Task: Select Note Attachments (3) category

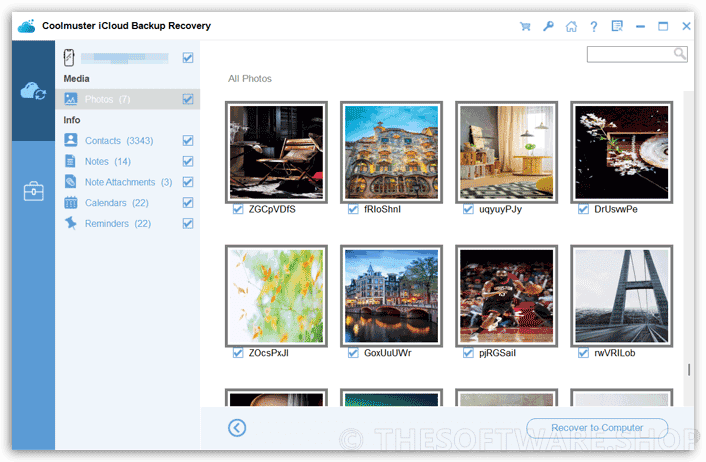Action: [x=127, y=182]
